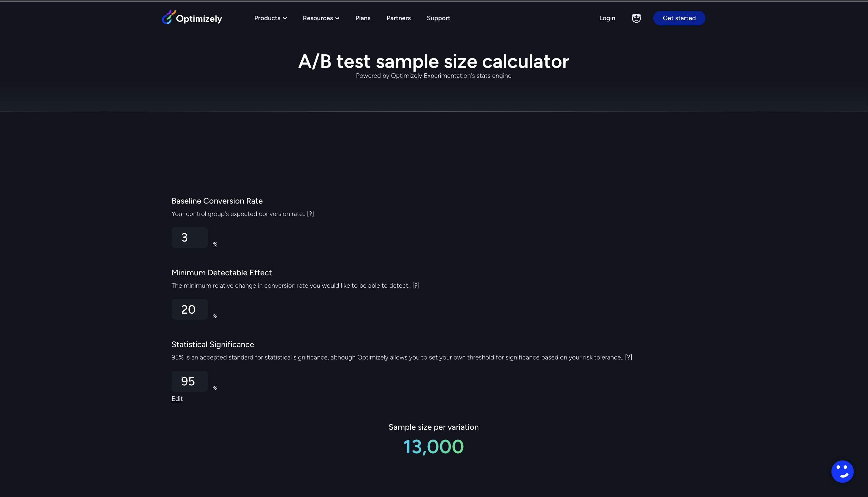Click the [?] help icon for Baseline Conversion Rate
This screenshot has width=868, height=497.
pyautogui.click(x=311, y=214)
